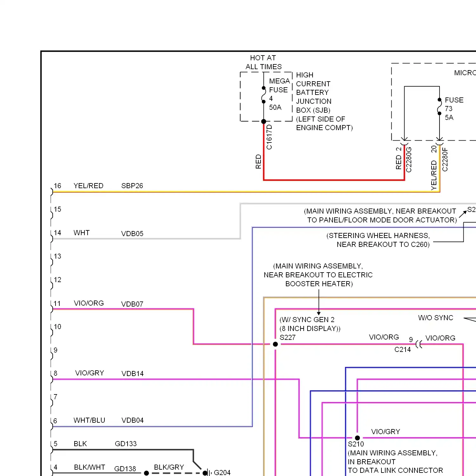The height and width of the screenshot is (476, 476).
Task: Click pin 14 WHT wire label
Action: tap(82, 233)
